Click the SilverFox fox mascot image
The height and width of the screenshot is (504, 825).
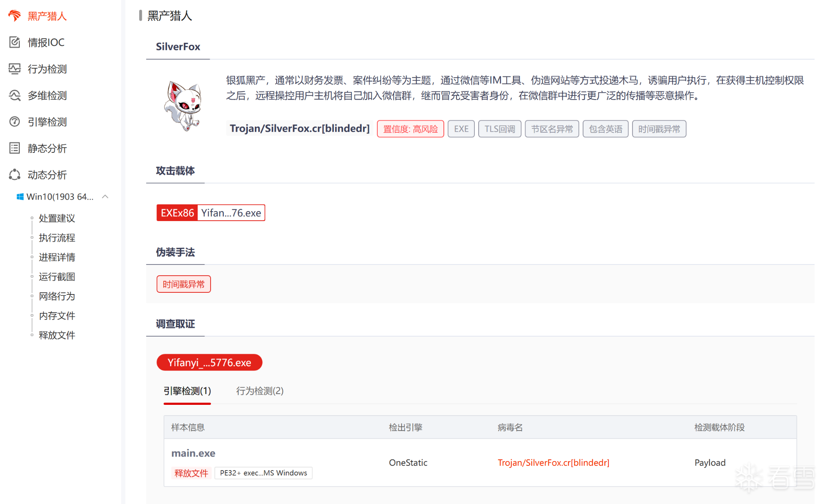pos(183,106)
